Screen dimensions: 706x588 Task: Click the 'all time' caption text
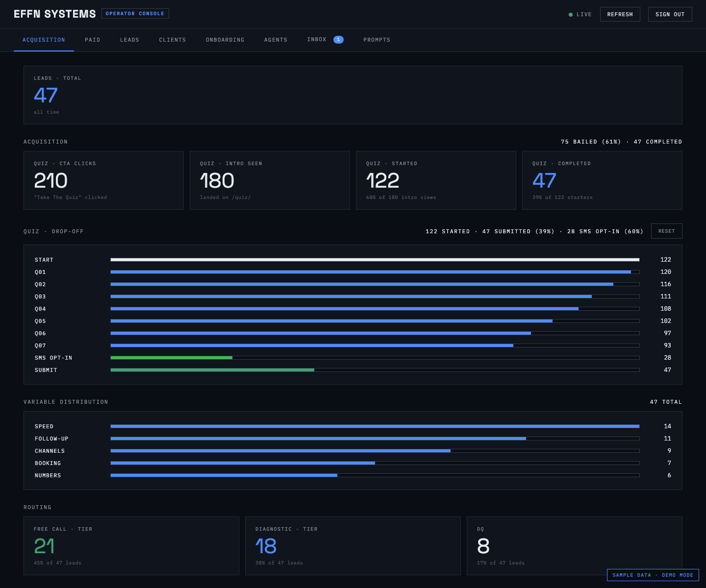(x=47, y=112)
